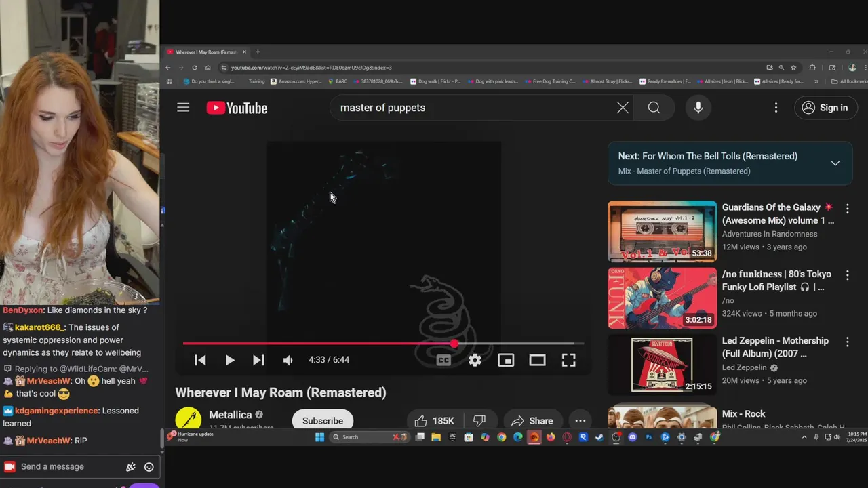The width and height of the screenshot is (868, 488).
Task: Open the Free Dog Training bookmark
Action: 549,81
